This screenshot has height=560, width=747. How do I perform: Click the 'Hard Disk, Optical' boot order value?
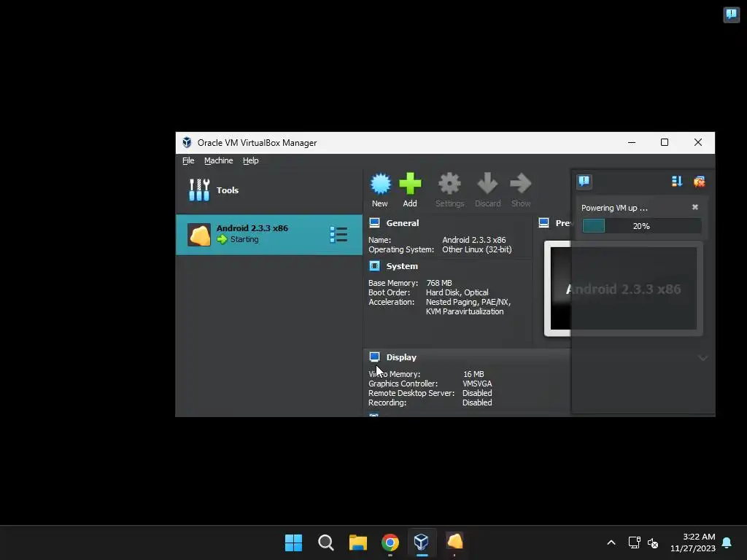(457, 292)
